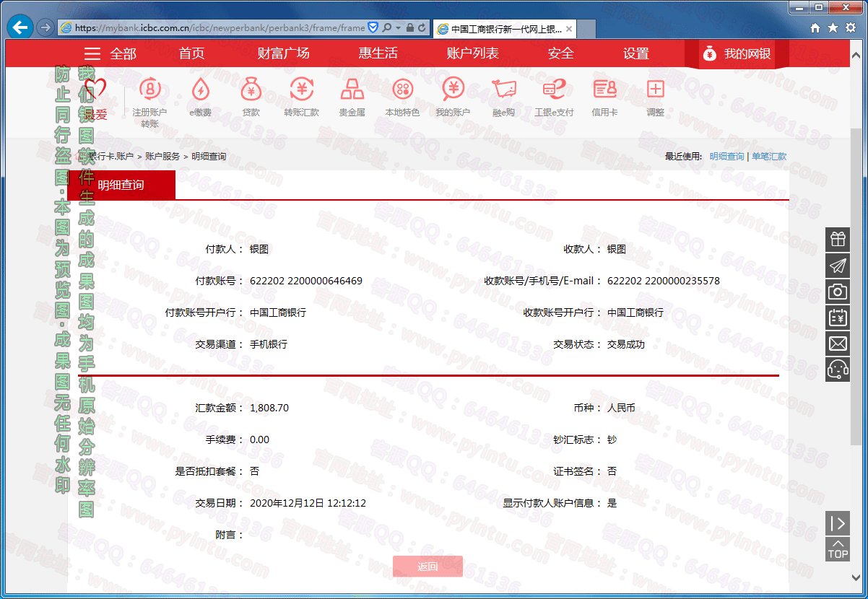
Task: Click the browser forward arrow
Action: point(45,27)
